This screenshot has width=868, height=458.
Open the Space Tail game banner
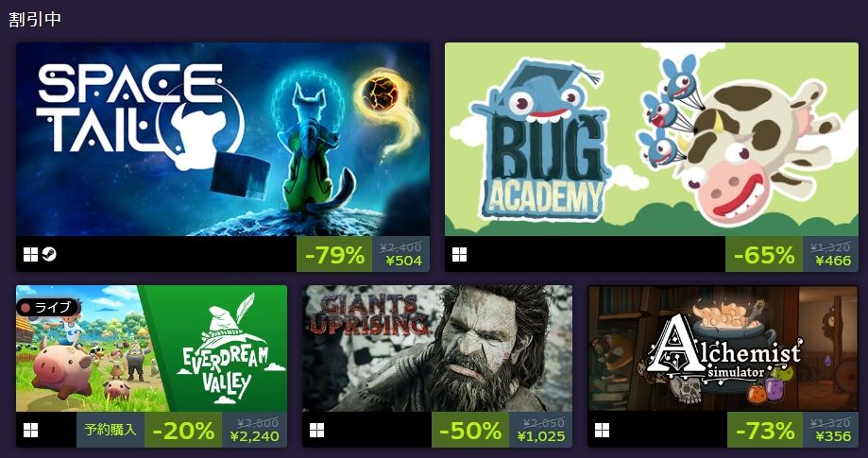point(223,140)
